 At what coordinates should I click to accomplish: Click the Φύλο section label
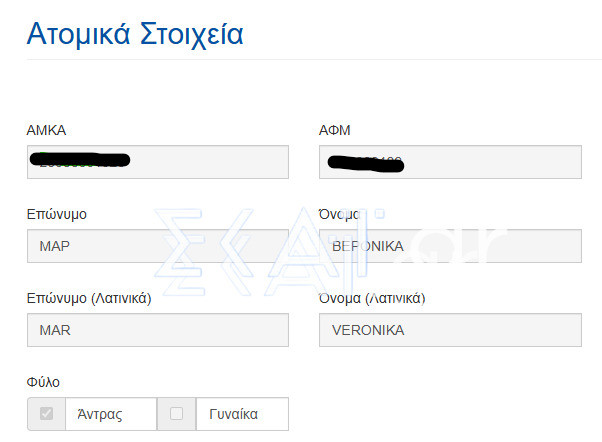(43, 382)
